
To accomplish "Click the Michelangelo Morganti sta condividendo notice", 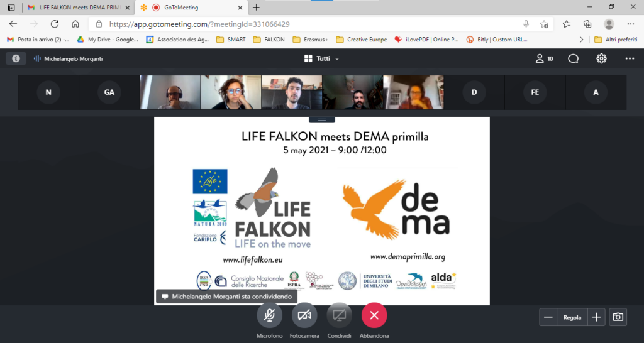I will (226, 297).
